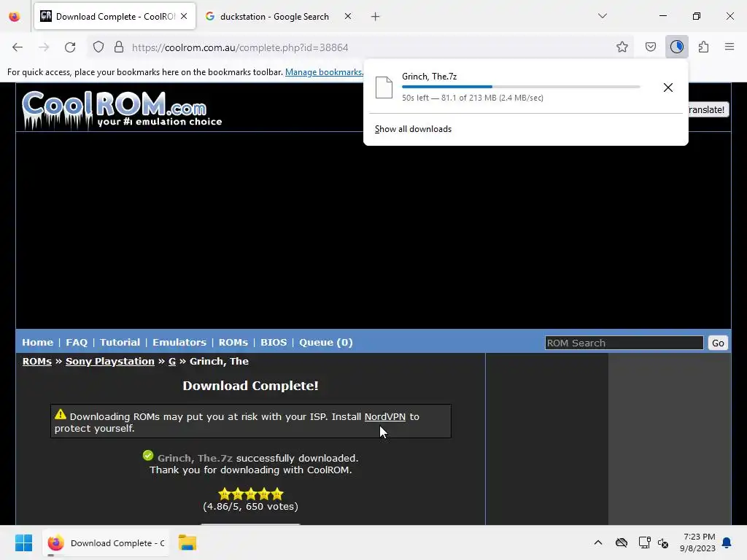Open Sony Playstation breadcrumb link
This screenshot has height=560, width=747.
[110, 362]
